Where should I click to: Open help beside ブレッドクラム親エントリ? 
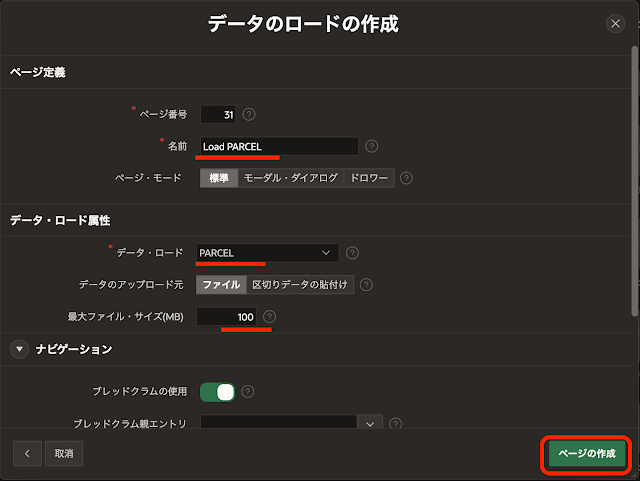pos(396,423)
